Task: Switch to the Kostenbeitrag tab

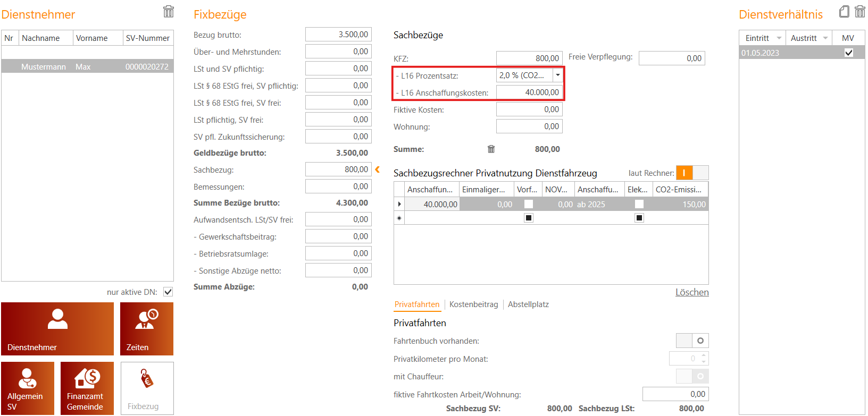Action: coord(473,304)
